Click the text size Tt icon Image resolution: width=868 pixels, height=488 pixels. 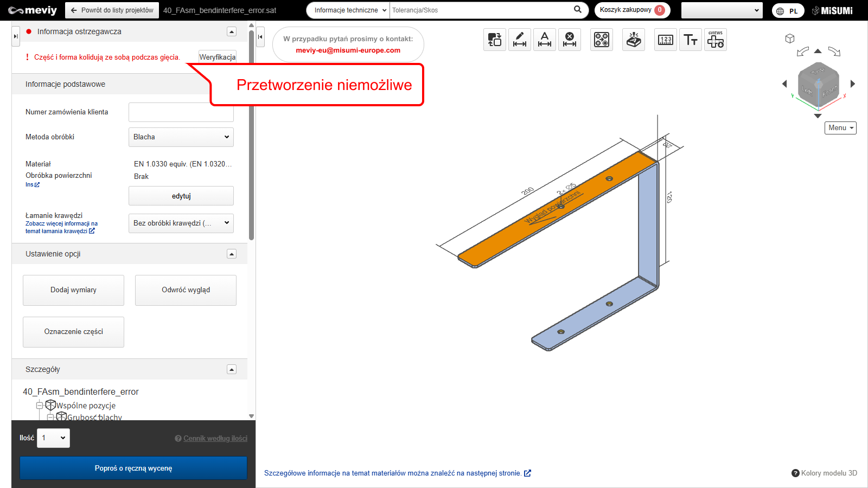pos(690,40)
